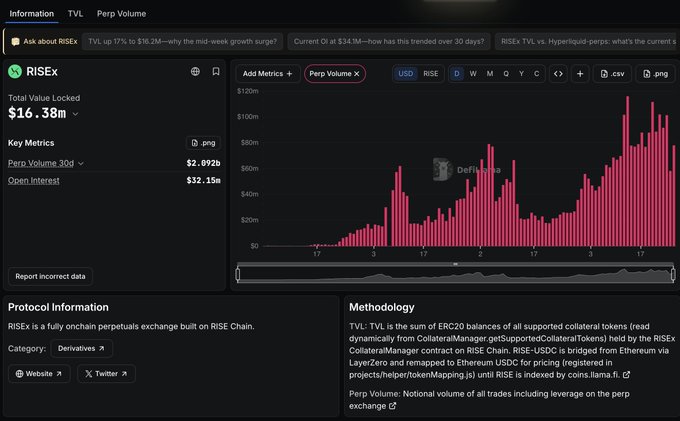Select weekly (W) chart interval

pos(473,74)
